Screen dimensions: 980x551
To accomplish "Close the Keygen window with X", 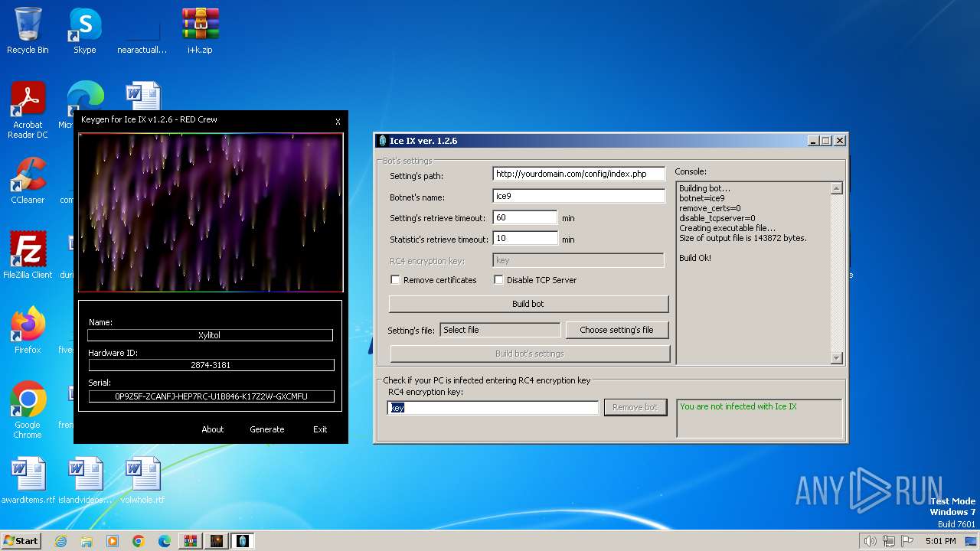I will pyautogui.click(x=338, y=122).
